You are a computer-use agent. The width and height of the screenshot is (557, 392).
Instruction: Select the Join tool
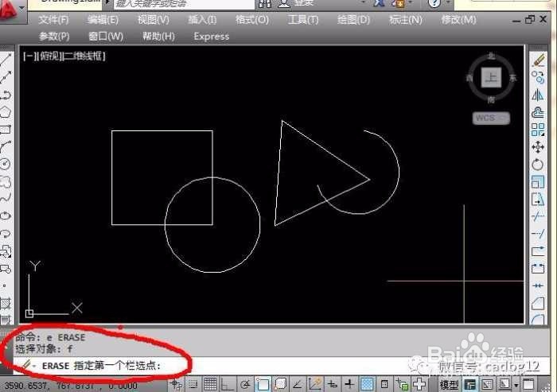click(538, 285)
